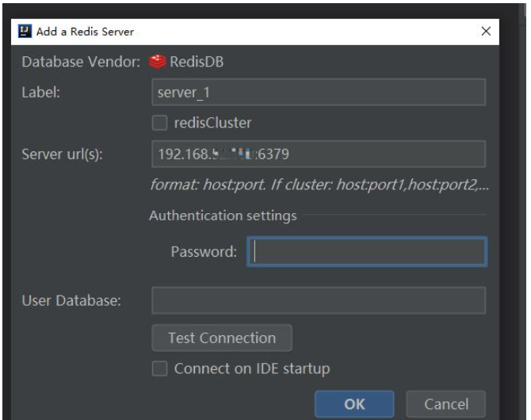The width and height of the screenshot is (531, 420).
Task: Confirm the dialog with OK
Action: [353, 404]
